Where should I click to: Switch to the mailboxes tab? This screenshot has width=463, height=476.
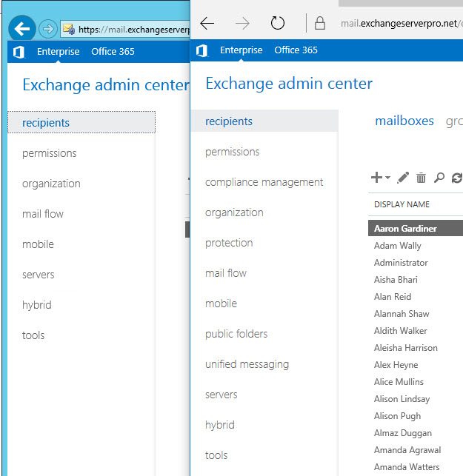(x=404, y=121)
